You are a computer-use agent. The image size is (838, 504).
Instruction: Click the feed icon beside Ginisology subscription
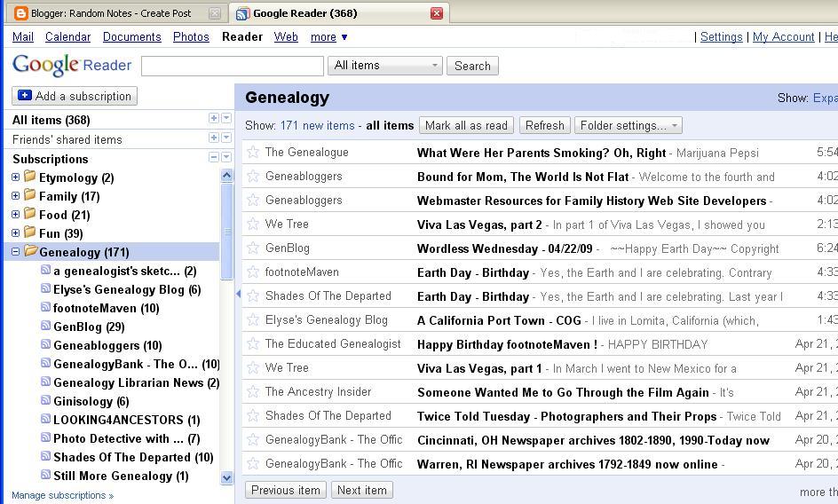pyautogui.click(x=46, y=400)
